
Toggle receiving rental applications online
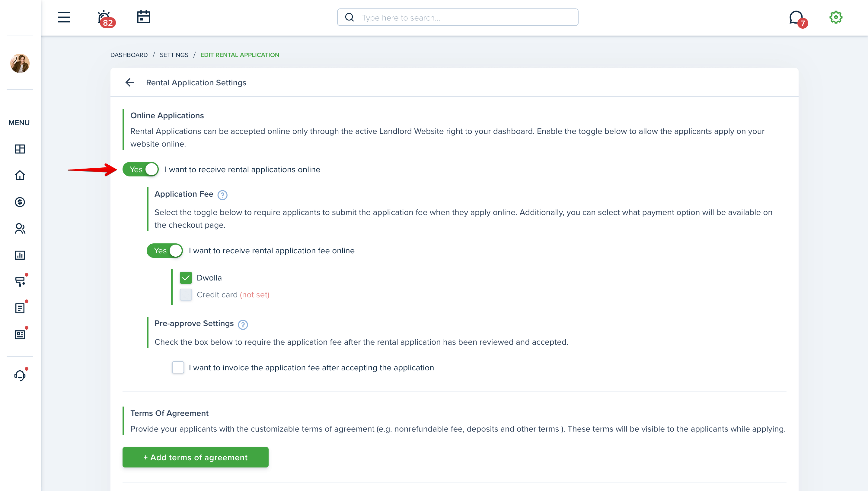pyautogui.click(x=140, y=169)
